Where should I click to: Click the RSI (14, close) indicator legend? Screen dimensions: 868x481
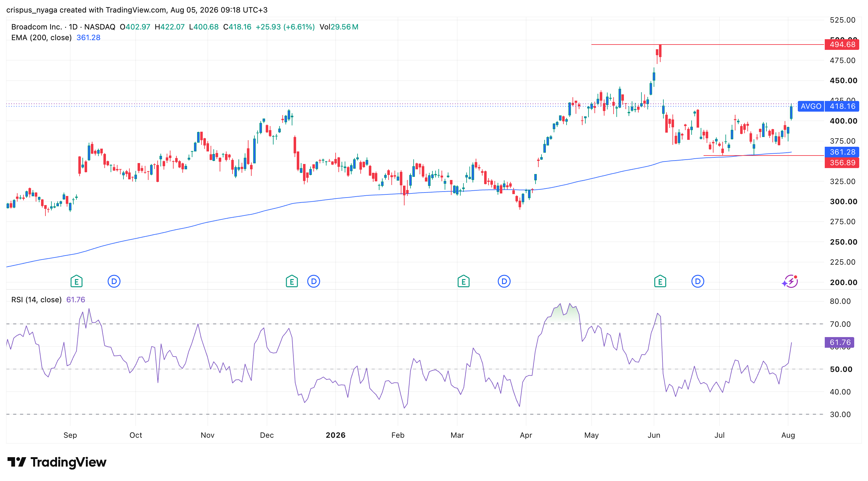click(x=36, y=300)
